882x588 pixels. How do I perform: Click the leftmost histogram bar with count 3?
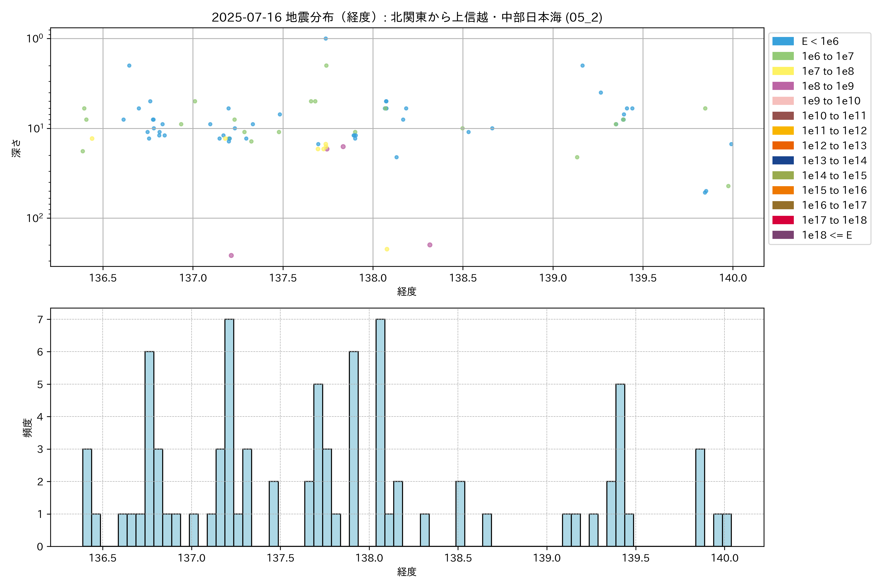[87, 497]
